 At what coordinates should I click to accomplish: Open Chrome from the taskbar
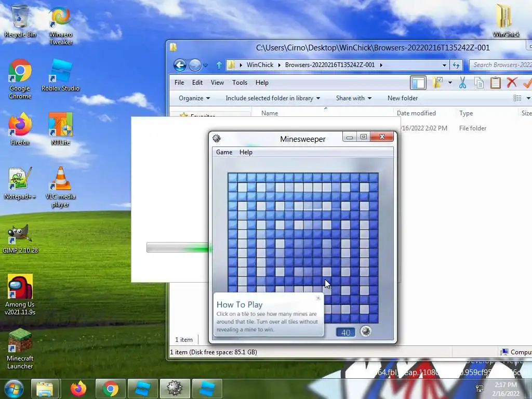[111, 389]
